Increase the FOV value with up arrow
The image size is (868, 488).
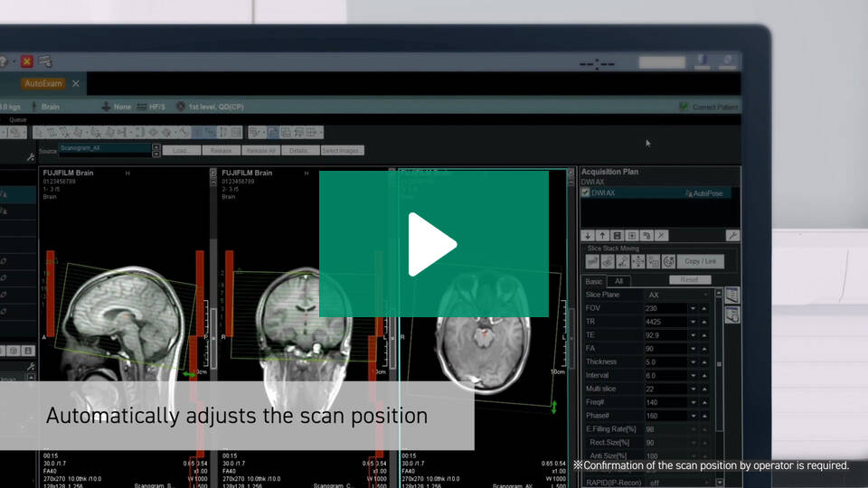tap(704, 309)
